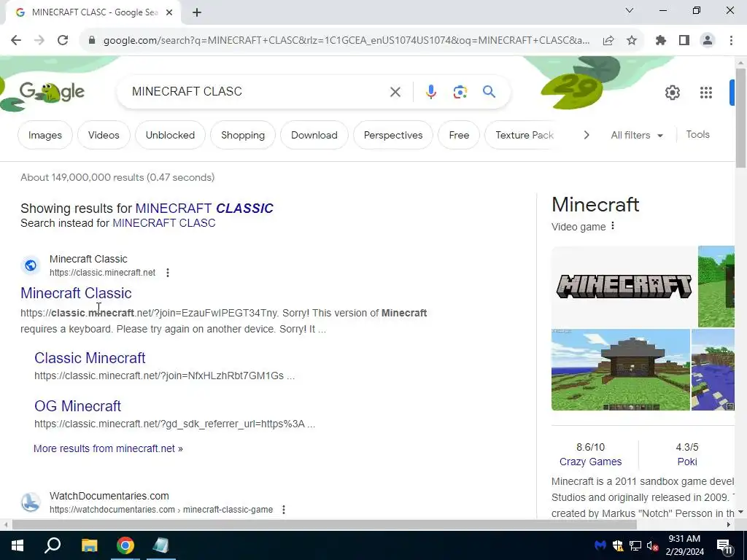Open more options for classic.minecraft.net result

168,273
